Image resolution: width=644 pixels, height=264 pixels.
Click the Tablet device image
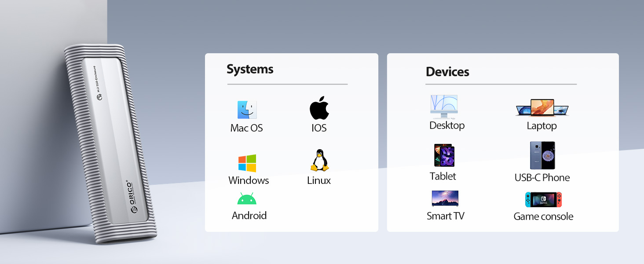point(444,155)
